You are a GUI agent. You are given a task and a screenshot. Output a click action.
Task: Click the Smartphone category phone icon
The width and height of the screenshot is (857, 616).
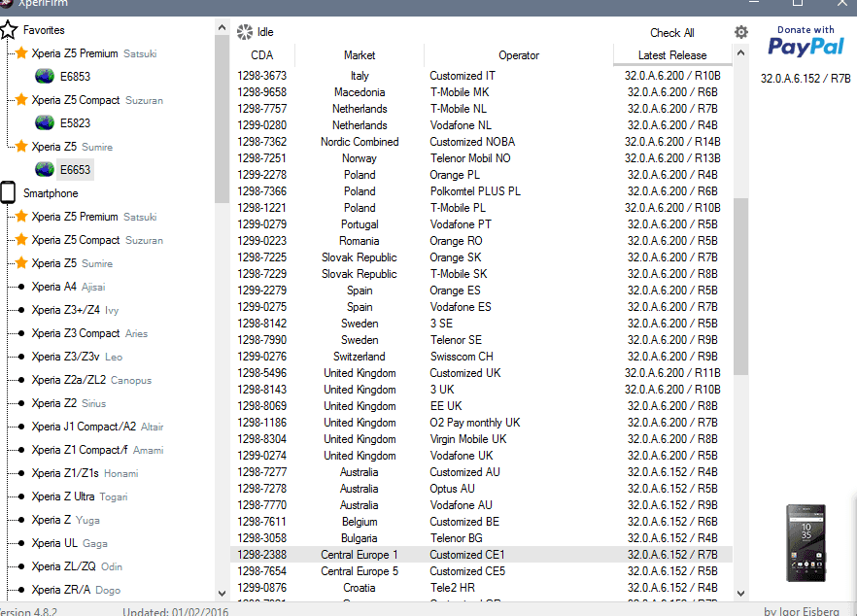coord(8,193)
